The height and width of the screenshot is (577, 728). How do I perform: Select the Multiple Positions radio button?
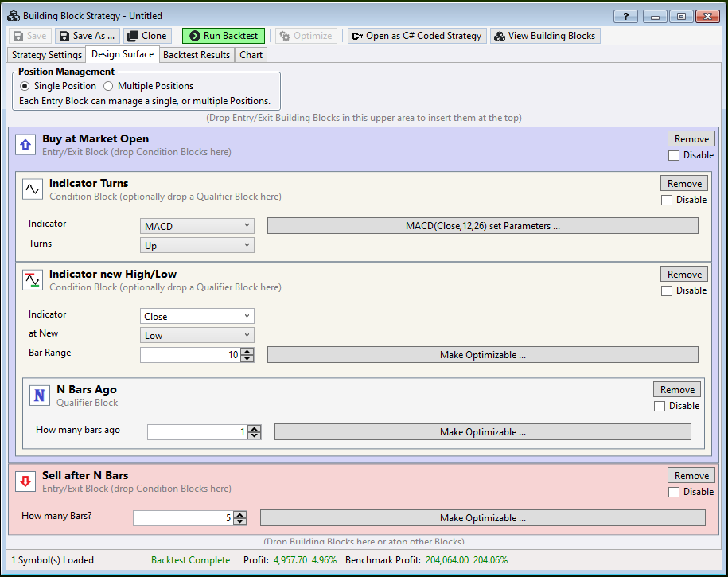click(x=109, y=86)
